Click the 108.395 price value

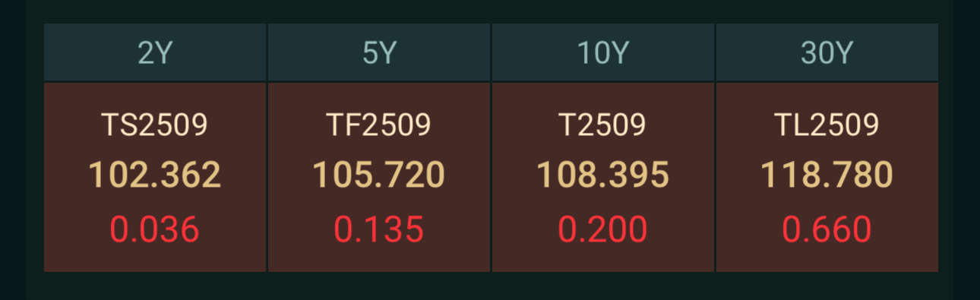pyautogui.click(x=603, y=175)
